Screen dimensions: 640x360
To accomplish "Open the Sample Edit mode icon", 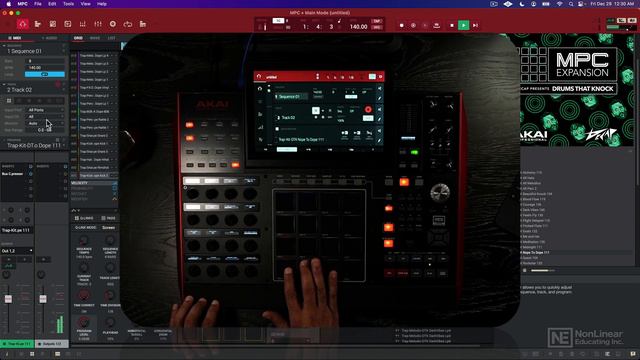I will click(68, 24).
